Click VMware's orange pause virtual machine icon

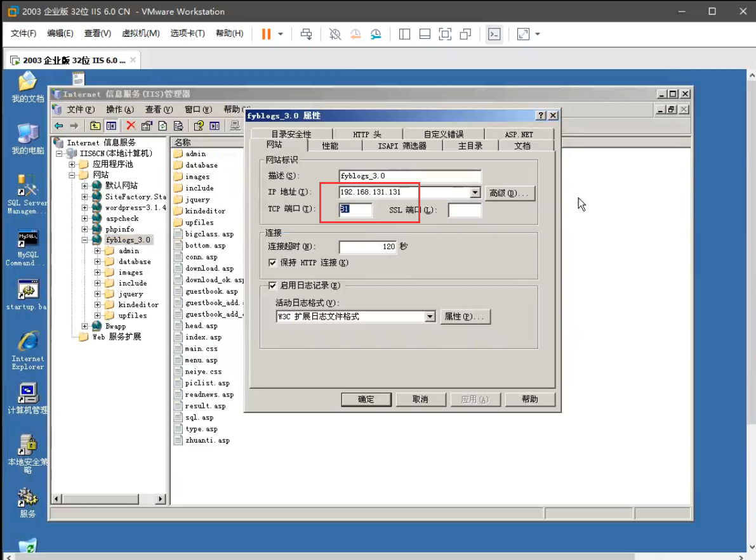[267, 34]
